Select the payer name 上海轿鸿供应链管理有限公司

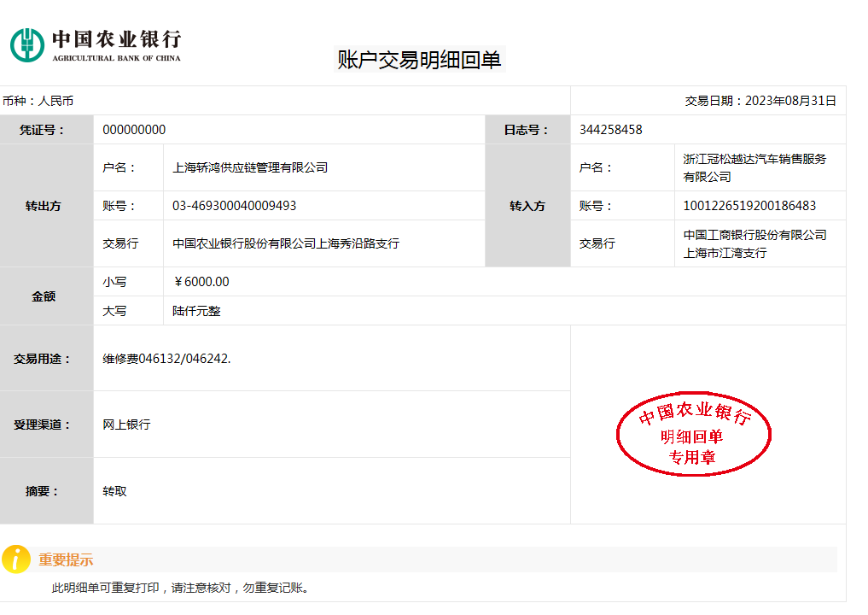pos(250,167)
